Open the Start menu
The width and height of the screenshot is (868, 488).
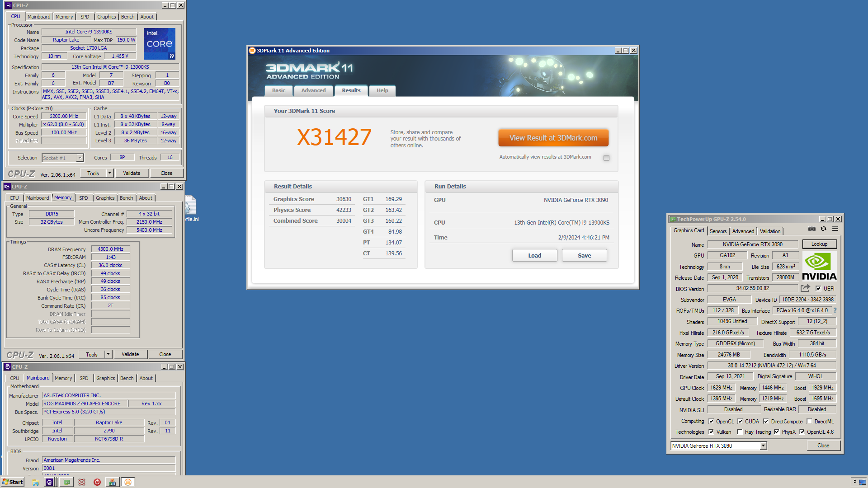click(x=12, y=482)
